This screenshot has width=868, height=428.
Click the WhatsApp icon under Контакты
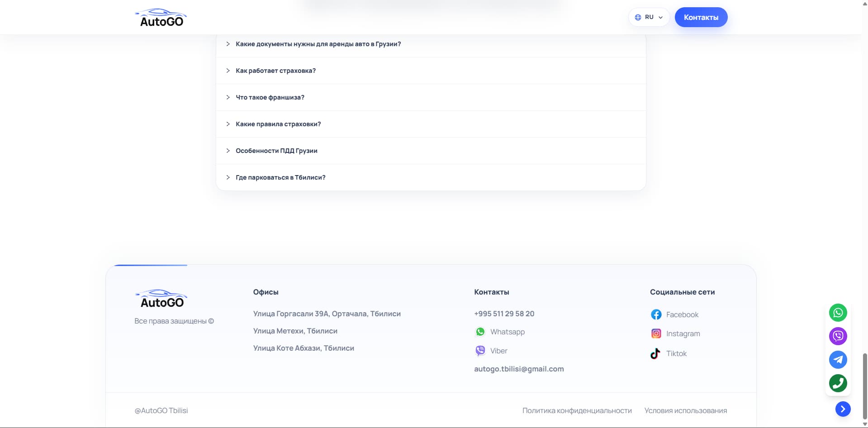click(x=480, y=332)
